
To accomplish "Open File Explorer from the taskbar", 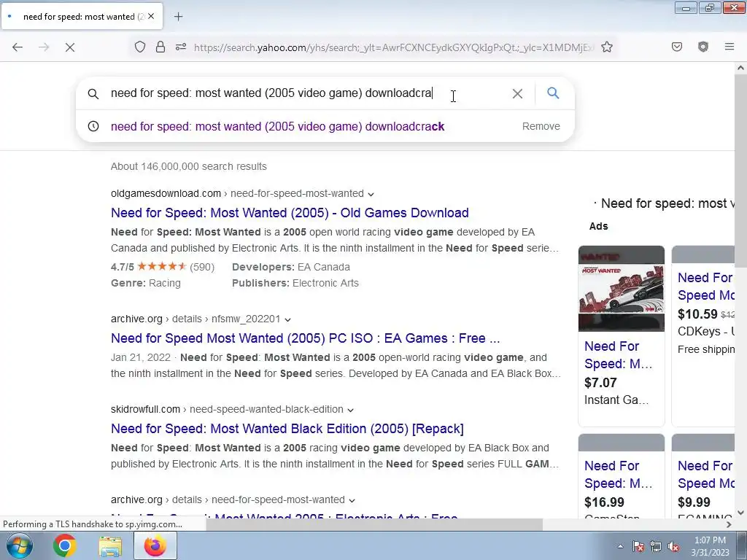I will point(110,545).
